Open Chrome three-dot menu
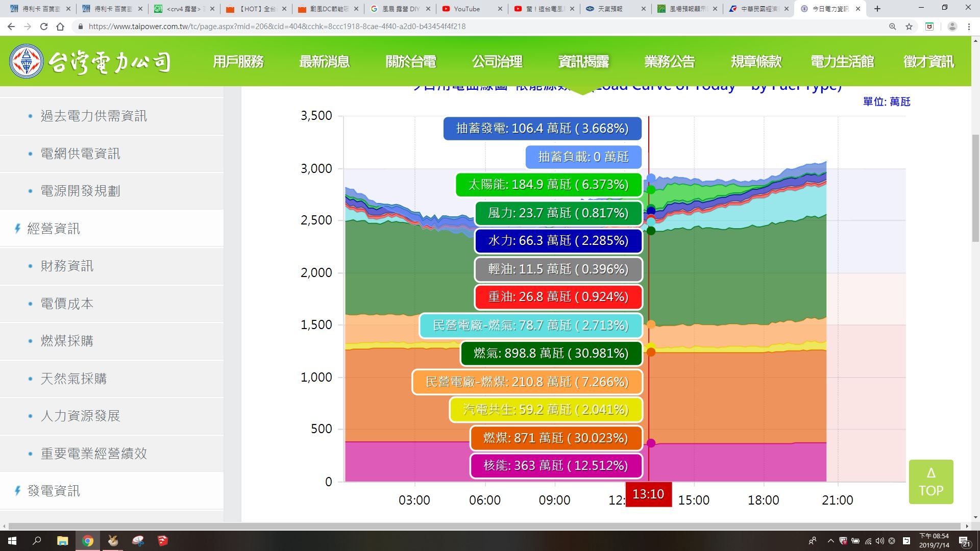Screen dimensions: 980x551 pyautogui.click(x=969, y=27)
